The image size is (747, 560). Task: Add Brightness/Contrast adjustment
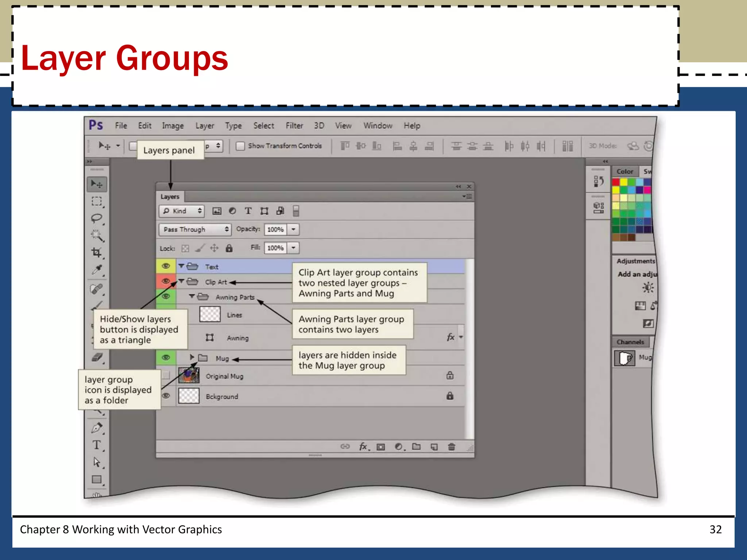(648, 288)
